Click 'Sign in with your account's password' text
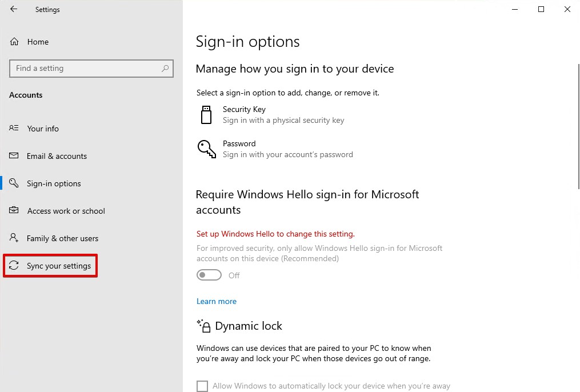 click(x=288, y=155)
